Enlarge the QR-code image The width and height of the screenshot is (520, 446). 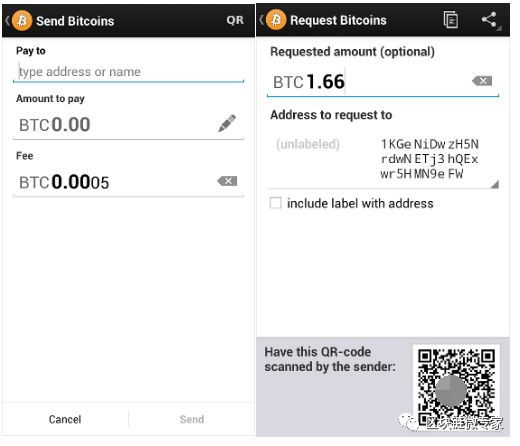tap(456, 388)
